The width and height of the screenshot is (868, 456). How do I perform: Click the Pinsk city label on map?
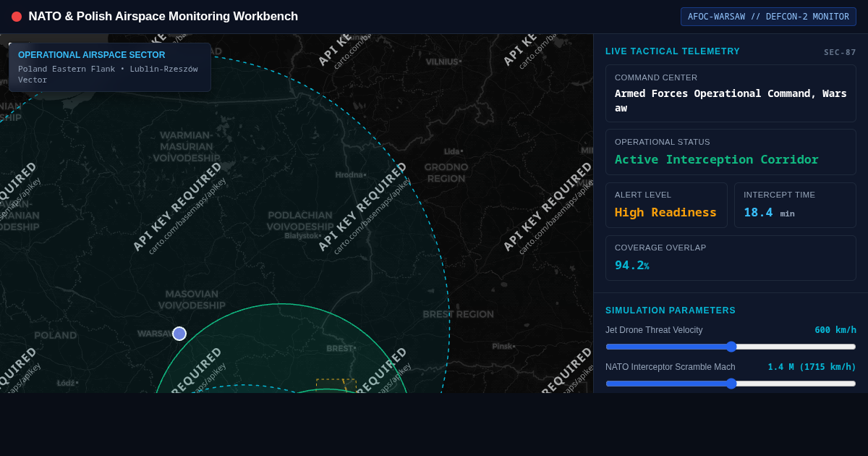(503, 346)
